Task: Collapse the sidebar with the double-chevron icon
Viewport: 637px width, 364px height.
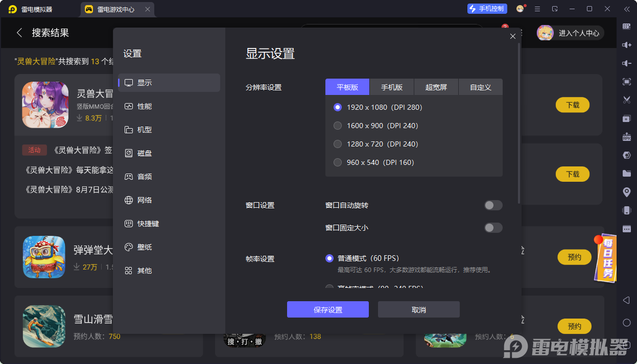Action: [x=626, y=9]
